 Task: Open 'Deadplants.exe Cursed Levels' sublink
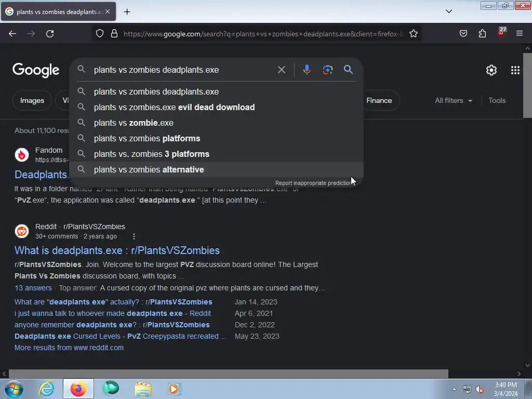point(121,336)
